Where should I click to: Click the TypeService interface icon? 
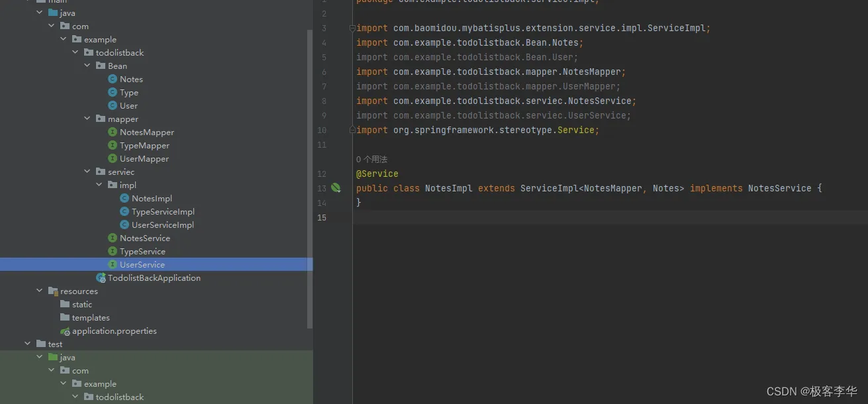[x=113, y=251]
